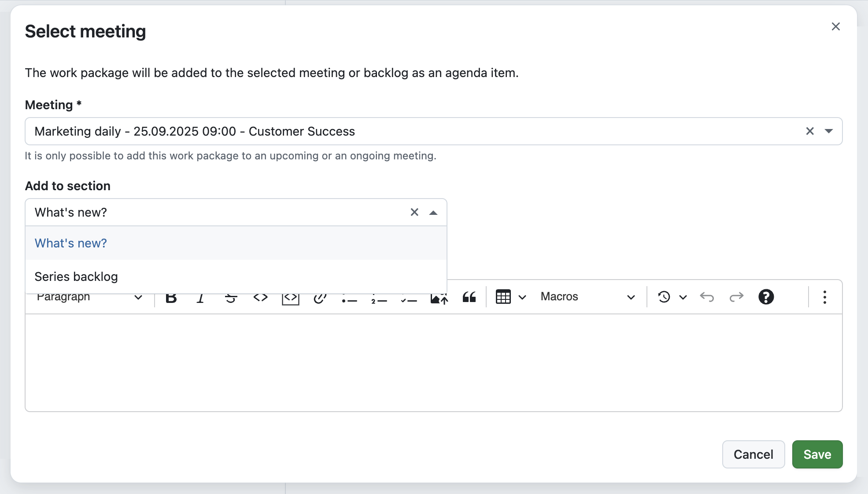
Task: Clear the selected meeting field
Action: pos(809,131)
